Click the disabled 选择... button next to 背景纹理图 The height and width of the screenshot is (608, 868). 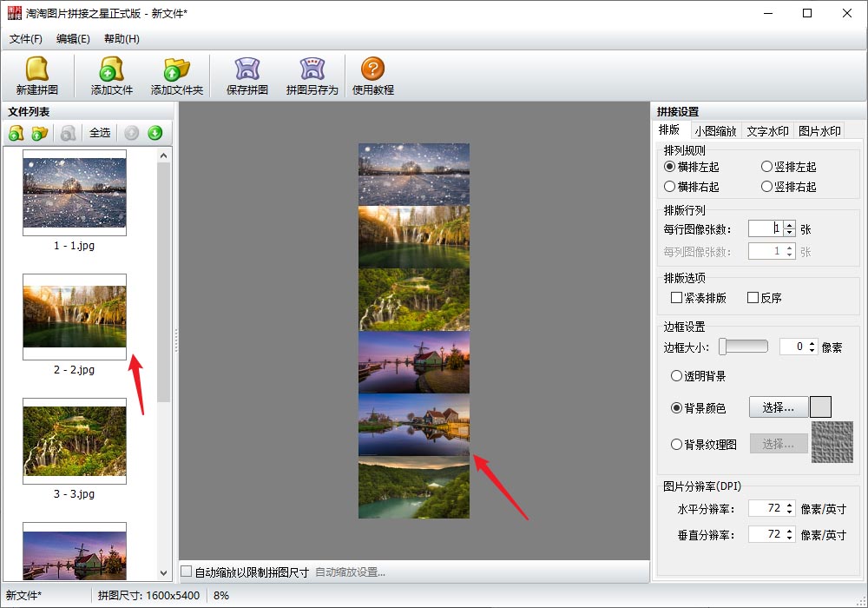tap(778, 444)
